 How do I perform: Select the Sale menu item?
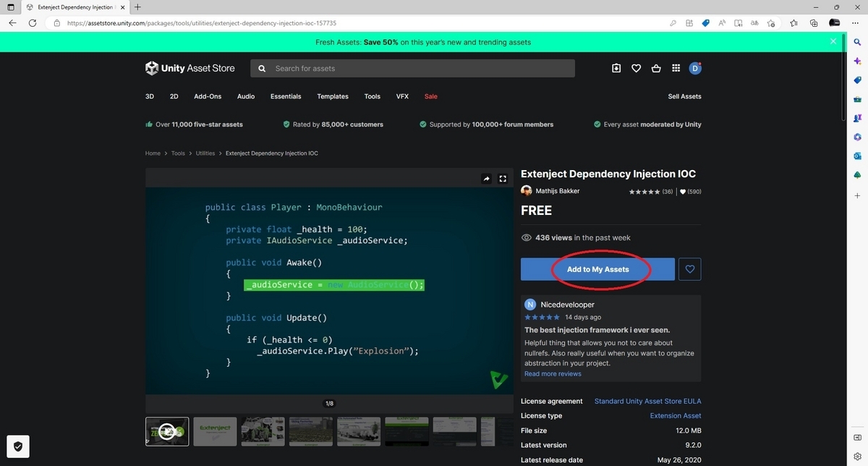click(x=430, y=96)
